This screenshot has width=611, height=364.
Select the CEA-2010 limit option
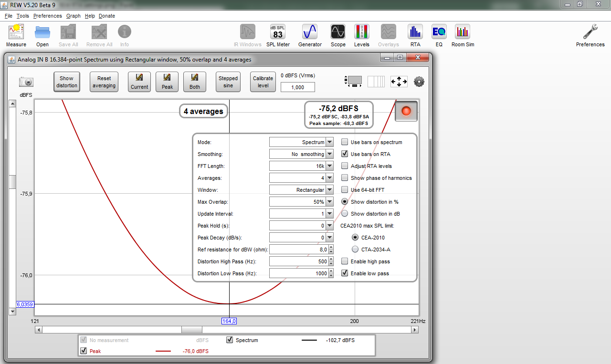pyautogui.click(x=355, y=238)
